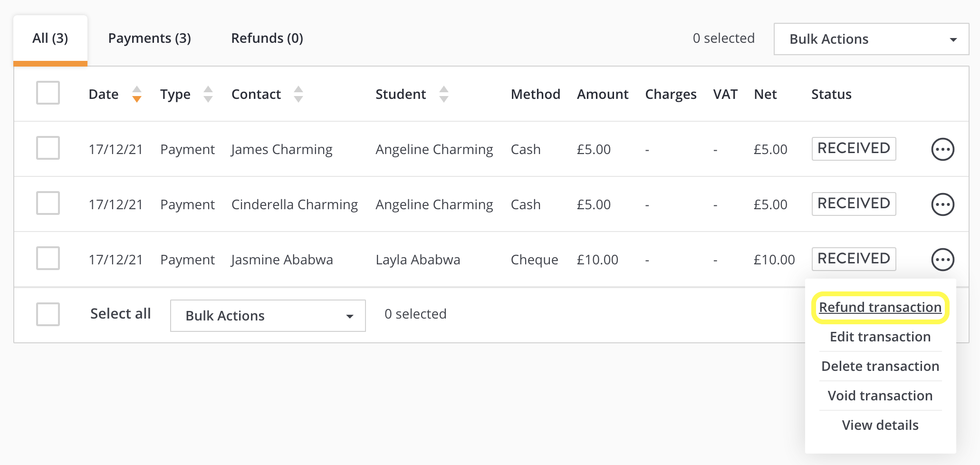Click Cash method in James Charming row
Screen dimensions: 980x465
[526, 149]
